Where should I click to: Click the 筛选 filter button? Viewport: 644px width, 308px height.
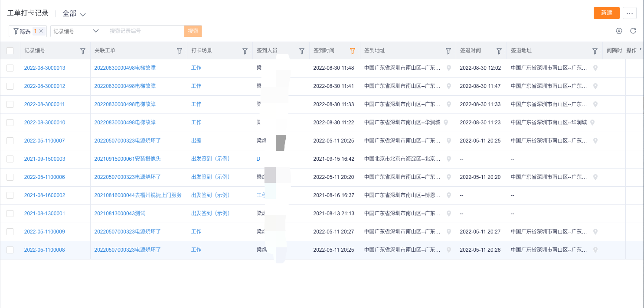click(22, 31)
